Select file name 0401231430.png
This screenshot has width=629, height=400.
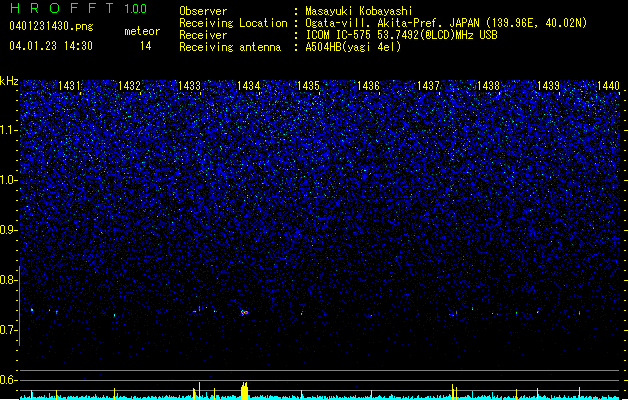(51, 26)
